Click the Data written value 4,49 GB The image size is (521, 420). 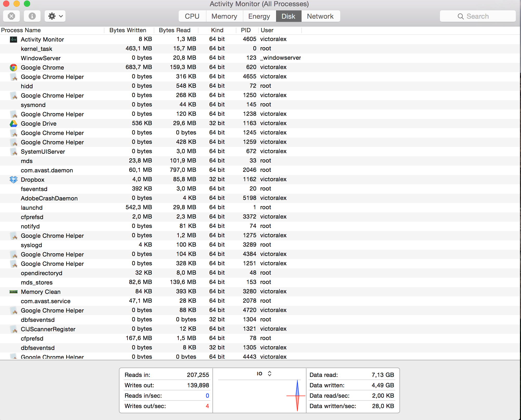(383, 385)
